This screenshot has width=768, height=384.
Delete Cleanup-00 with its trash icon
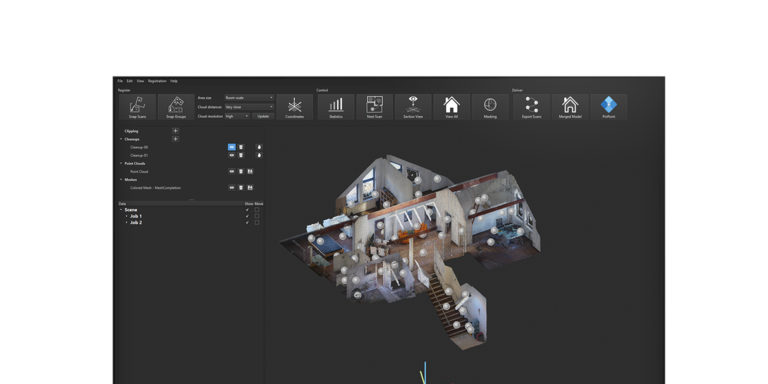coord(241,147)
